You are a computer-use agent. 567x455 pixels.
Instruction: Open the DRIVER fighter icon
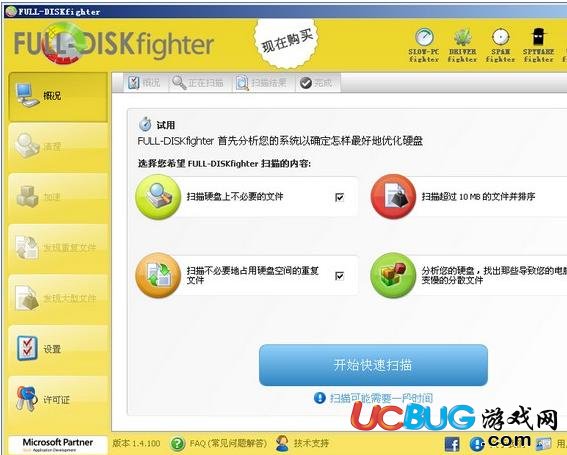(462, 45)
